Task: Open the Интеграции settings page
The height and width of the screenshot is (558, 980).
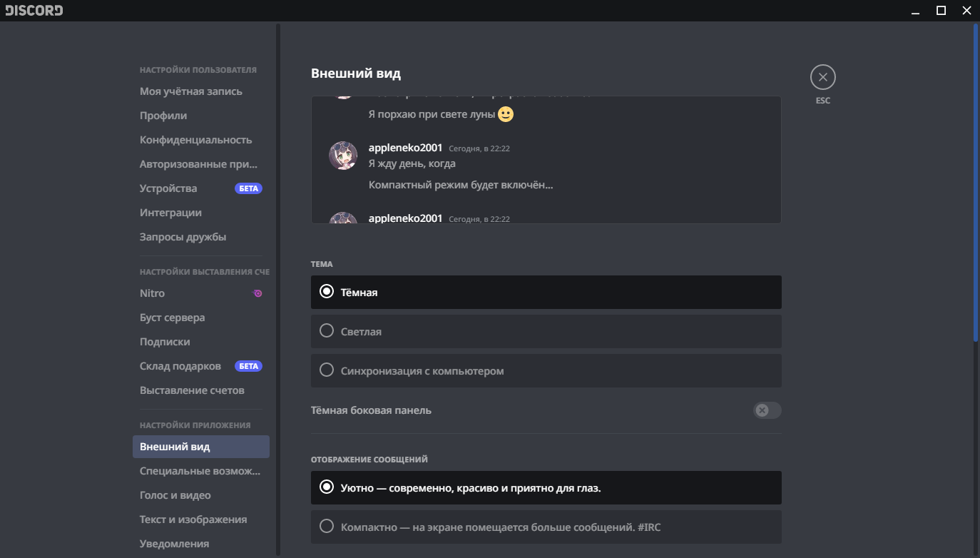Action: click(201, 213)
